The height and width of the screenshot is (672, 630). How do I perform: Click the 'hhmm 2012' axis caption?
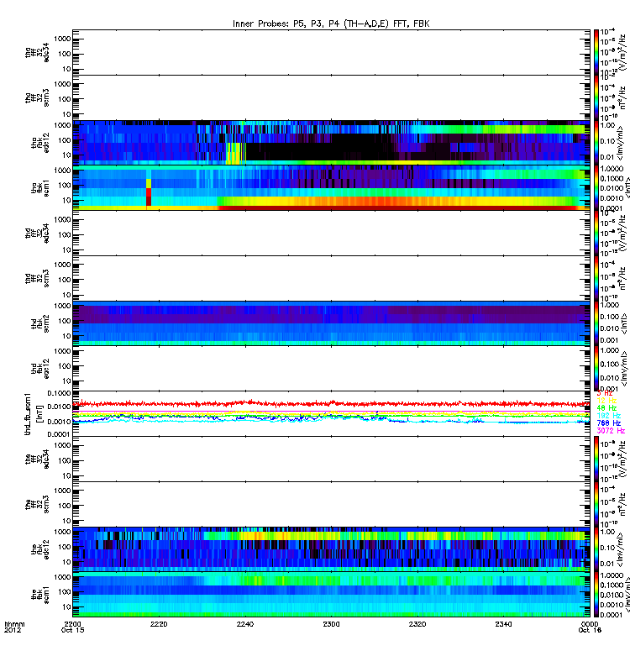14,627
